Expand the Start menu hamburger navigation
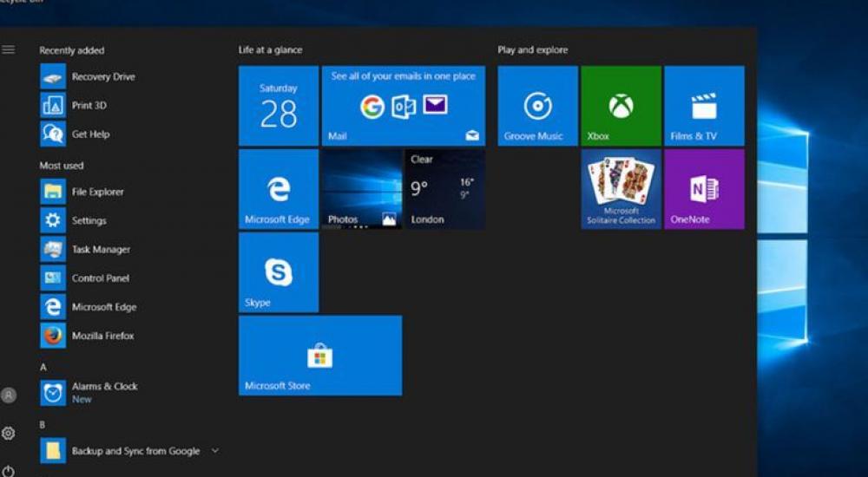The width and height of the screenshot is (868, 477). (x=9, y=50)
